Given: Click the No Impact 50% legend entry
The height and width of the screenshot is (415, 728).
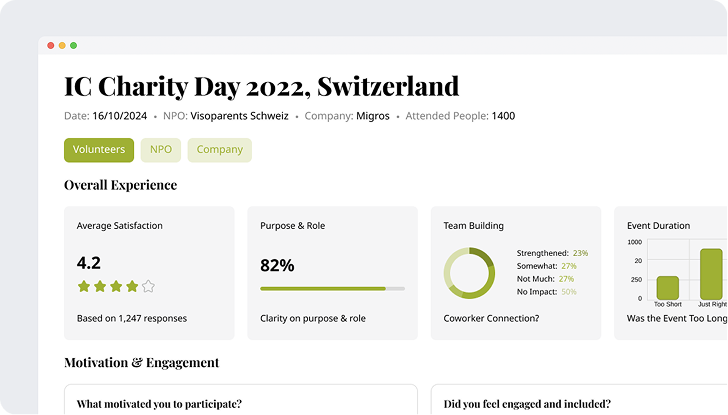Looking at the screenshot, I should pyautogui.click(x=546, y=292).
